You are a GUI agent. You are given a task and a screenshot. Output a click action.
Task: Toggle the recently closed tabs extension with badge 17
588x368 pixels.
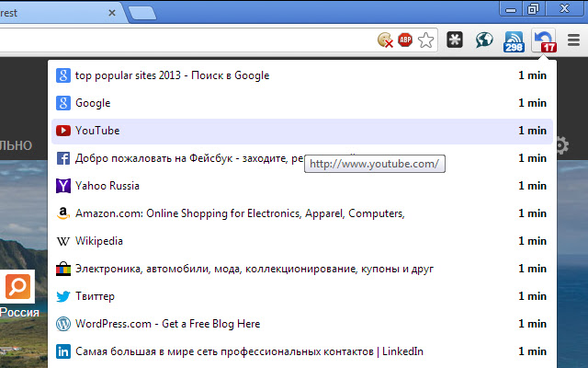544,41
